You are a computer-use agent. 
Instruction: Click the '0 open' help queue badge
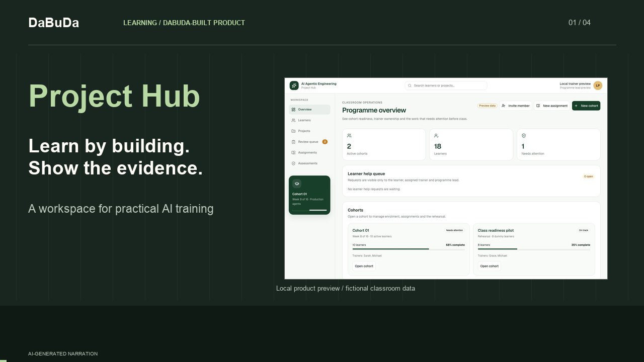[x=589, y=176]
